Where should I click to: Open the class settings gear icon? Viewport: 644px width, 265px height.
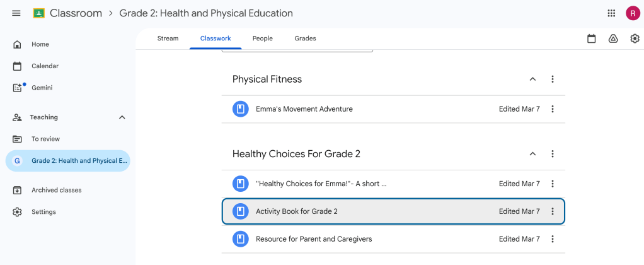click(635, 38)
